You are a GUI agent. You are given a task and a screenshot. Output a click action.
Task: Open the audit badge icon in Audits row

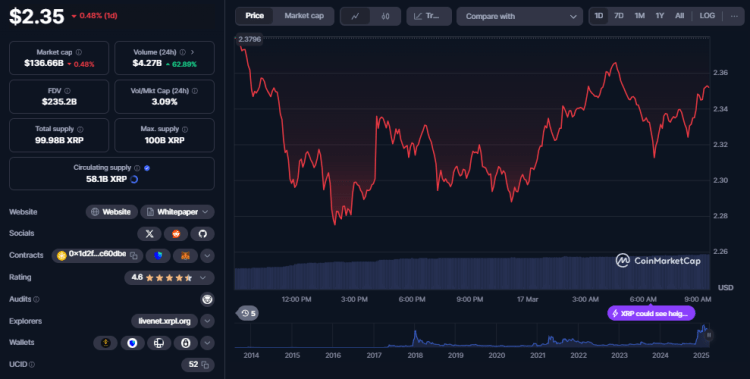tap(207, 300)
